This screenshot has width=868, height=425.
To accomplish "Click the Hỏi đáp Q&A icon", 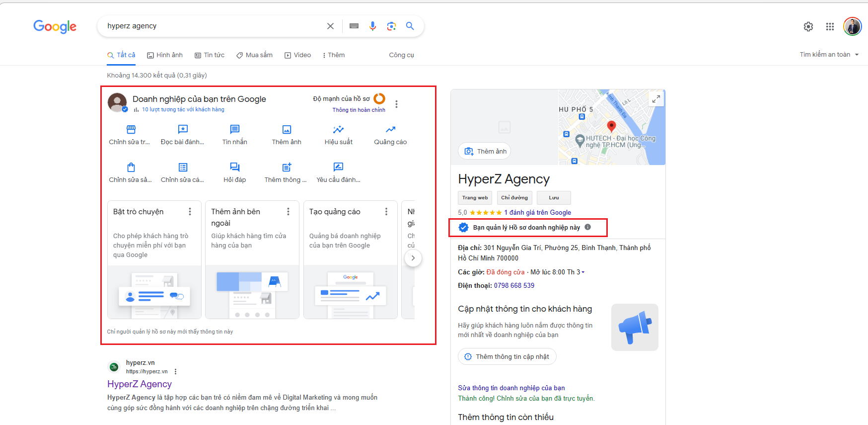I will click(x=234, y=168).
